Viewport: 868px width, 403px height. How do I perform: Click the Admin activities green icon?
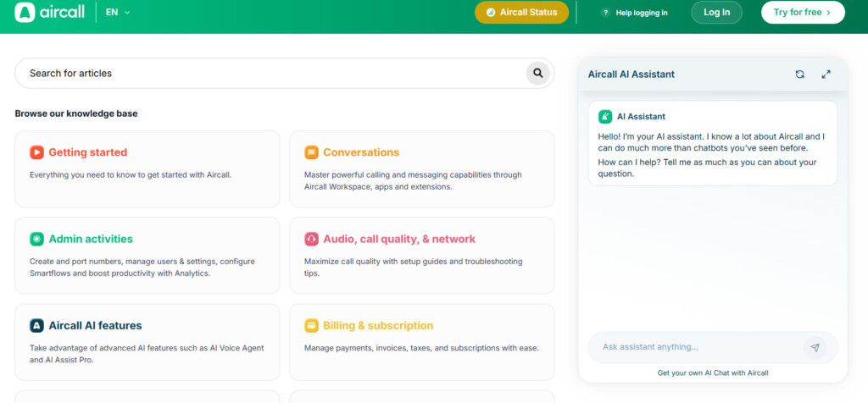point(36,239)
